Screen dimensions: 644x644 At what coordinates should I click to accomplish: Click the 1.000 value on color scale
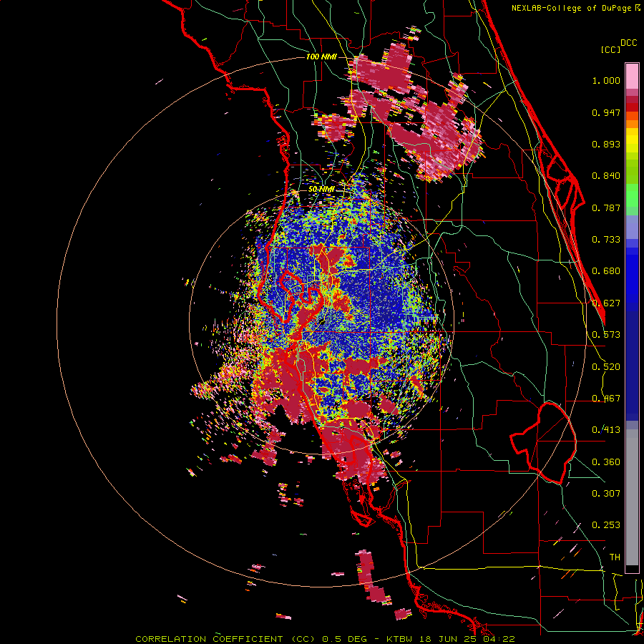pyautogui.click(x=606, y=80)
